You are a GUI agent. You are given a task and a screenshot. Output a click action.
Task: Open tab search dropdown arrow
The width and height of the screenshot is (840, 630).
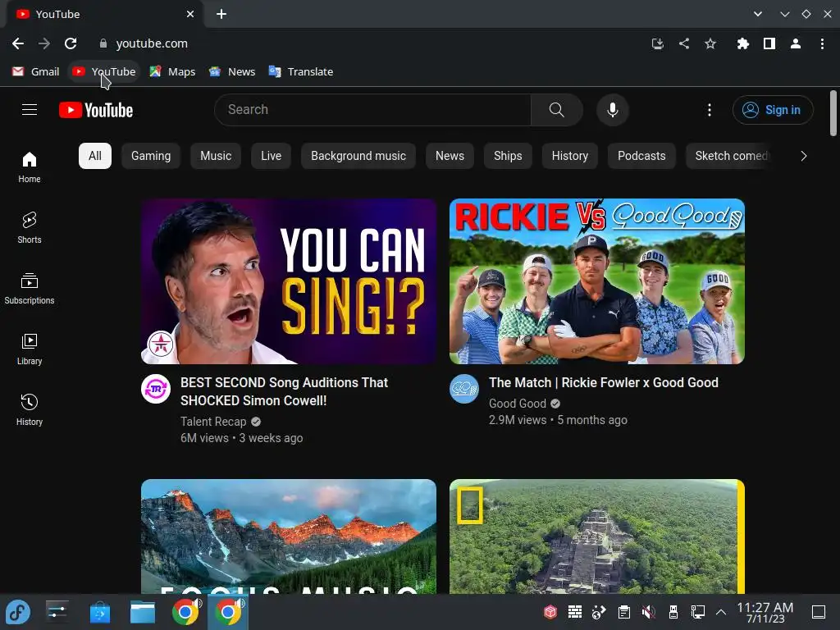pyautogui.click(x=757, y=14)
